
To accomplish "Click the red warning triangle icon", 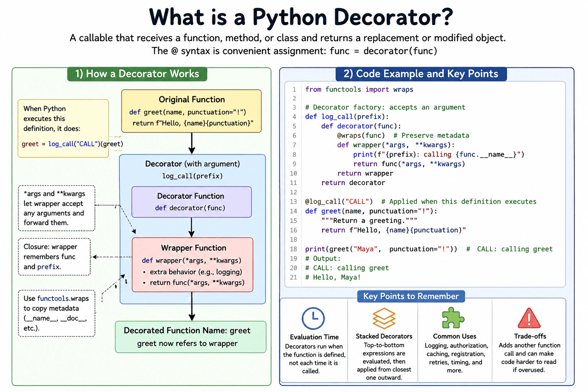I will click(529, 318).
